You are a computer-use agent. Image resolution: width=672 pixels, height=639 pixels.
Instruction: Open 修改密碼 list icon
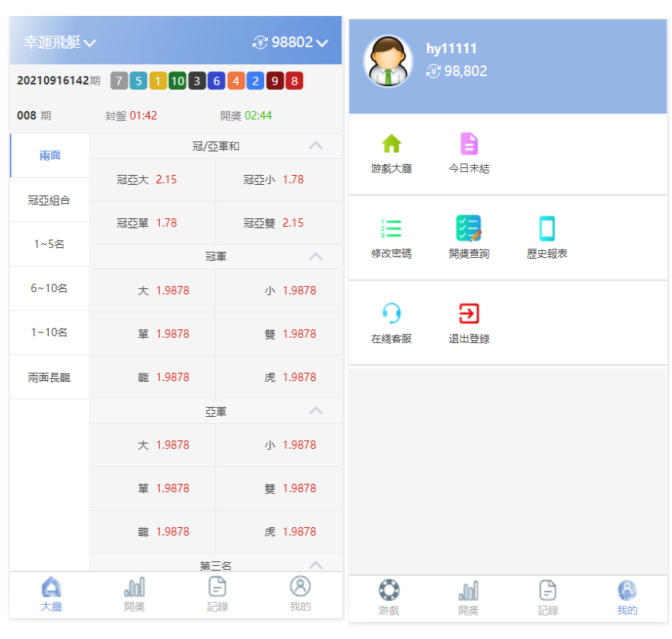391,228
